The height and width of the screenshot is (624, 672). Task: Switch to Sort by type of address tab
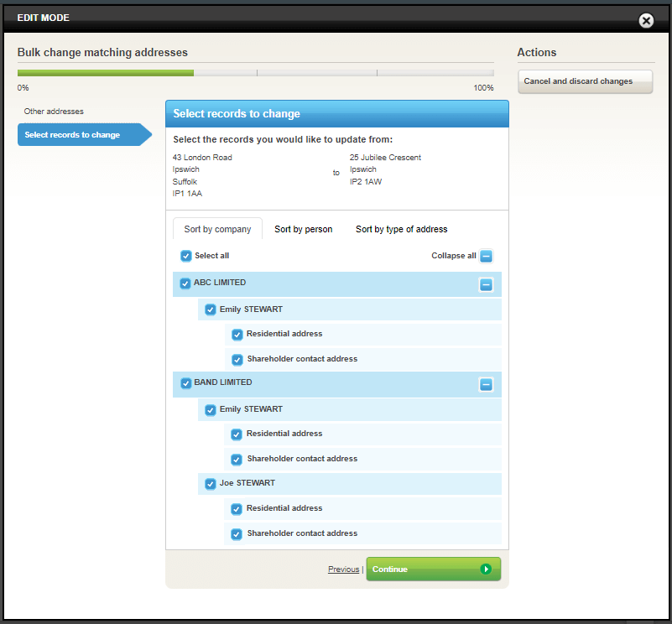coord(401,229)
